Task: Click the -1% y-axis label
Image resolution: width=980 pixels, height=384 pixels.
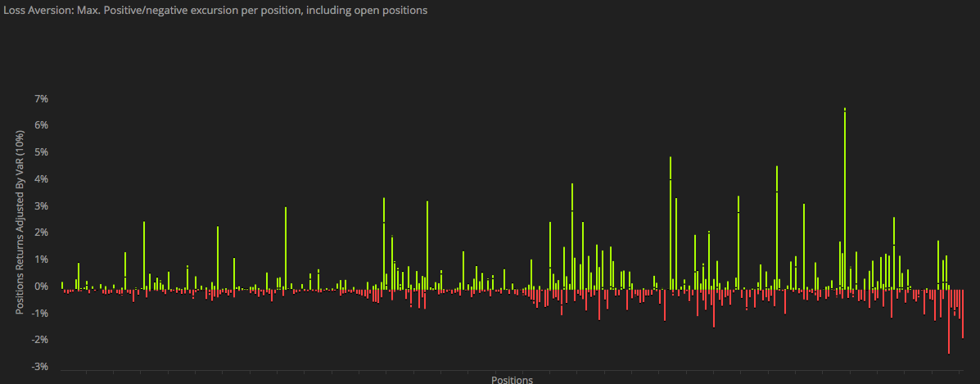Action: pyautogui.click(x=40, y=314)
